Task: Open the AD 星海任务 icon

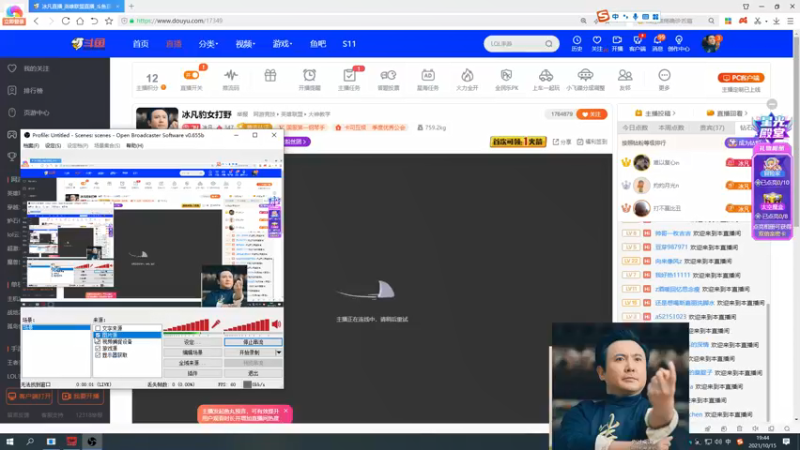Action: 428,76
